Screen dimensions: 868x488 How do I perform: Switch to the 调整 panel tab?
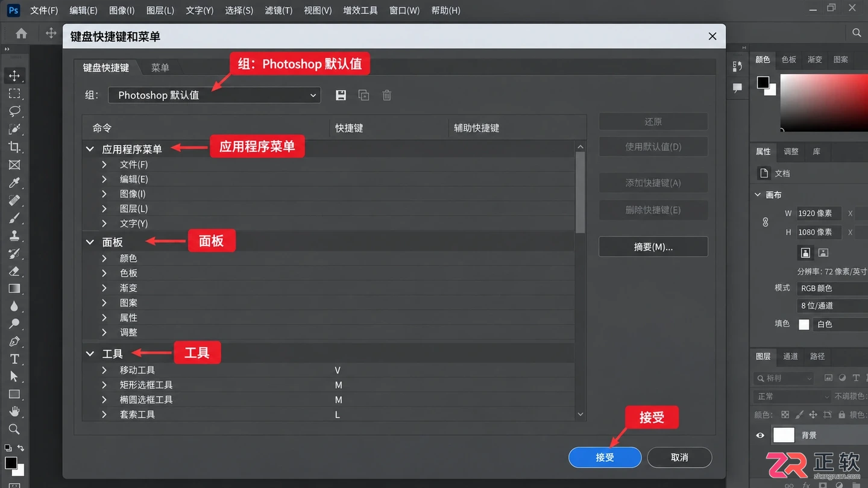coord(791,151)
